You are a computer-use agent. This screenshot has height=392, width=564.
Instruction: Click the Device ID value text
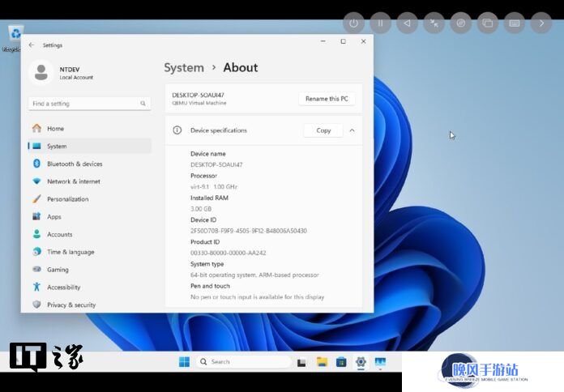249,231
